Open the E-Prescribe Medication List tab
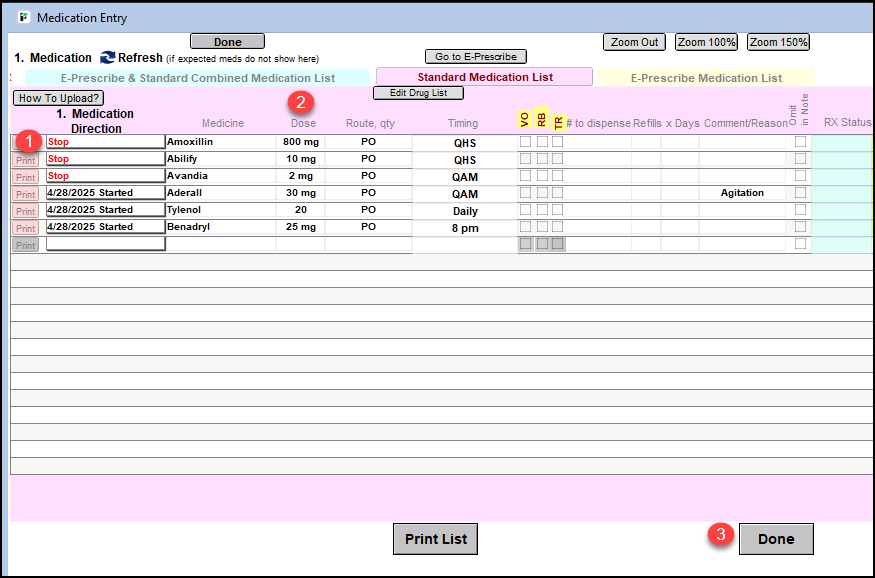Screen dimensions: 875x578 tap(706, 77)
